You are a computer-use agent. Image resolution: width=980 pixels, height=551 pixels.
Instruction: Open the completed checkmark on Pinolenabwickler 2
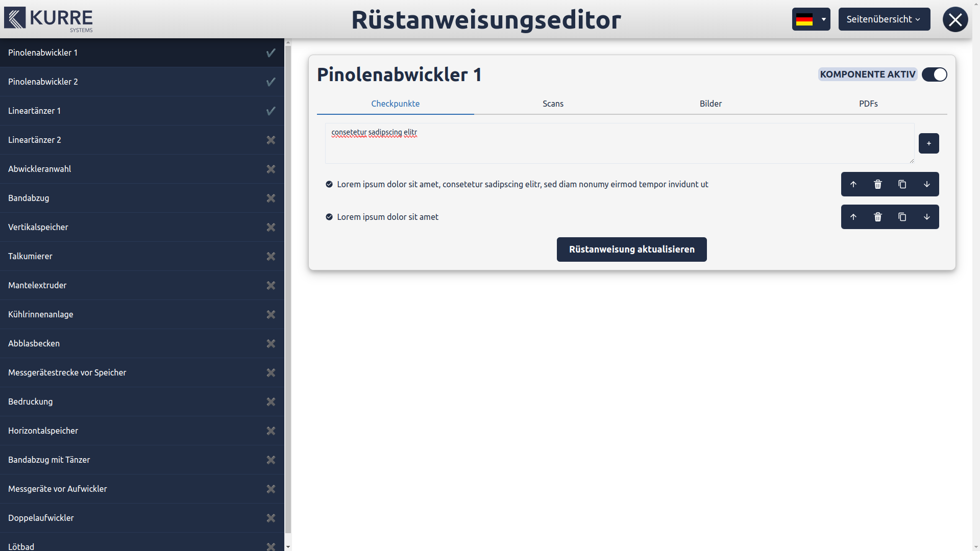[x=271, y=82]
